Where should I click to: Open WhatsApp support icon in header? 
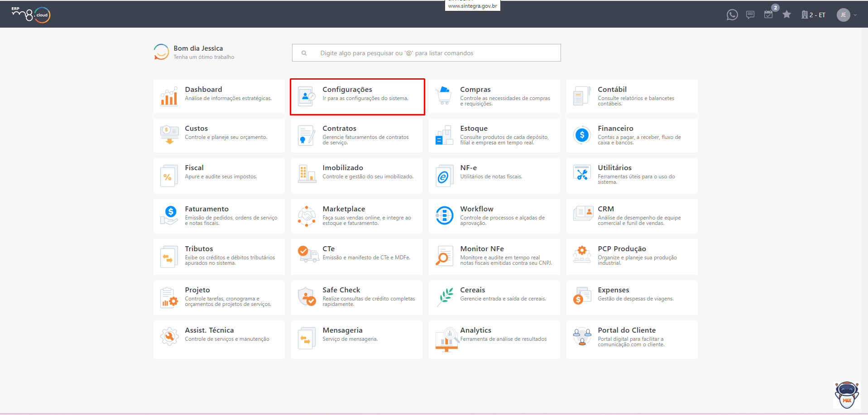click(x=732, y=15)
